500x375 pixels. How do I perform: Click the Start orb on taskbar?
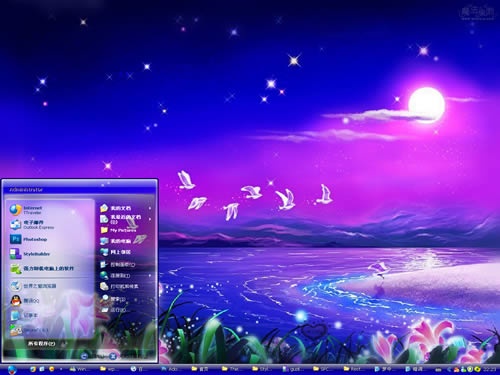click(x=12, y=369)
